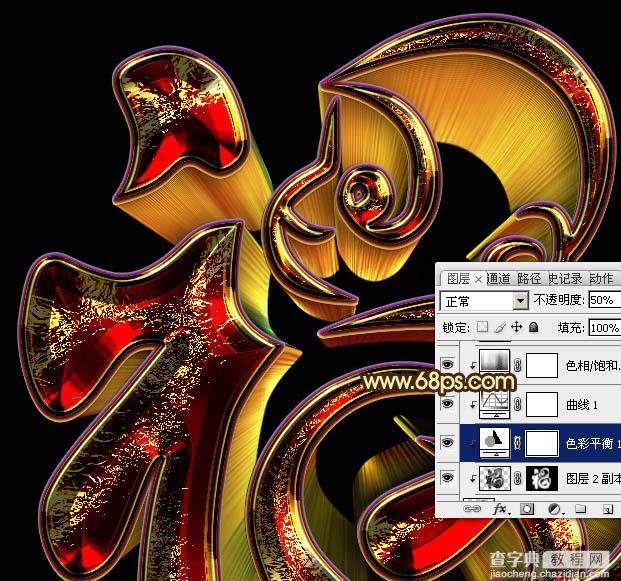Toggle mask link on 图层 2 副本 layer
Viewport: 621px width, 581px height.
click(517, 478)
